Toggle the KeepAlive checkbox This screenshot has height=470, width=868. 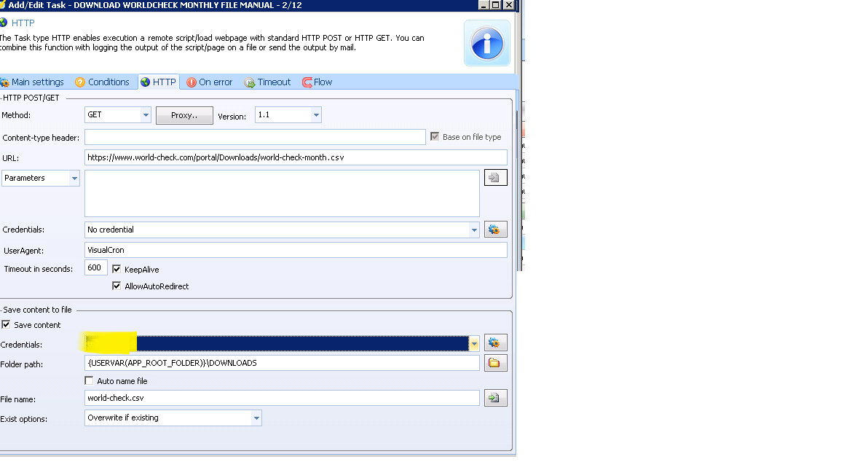[x=117, y=270]
